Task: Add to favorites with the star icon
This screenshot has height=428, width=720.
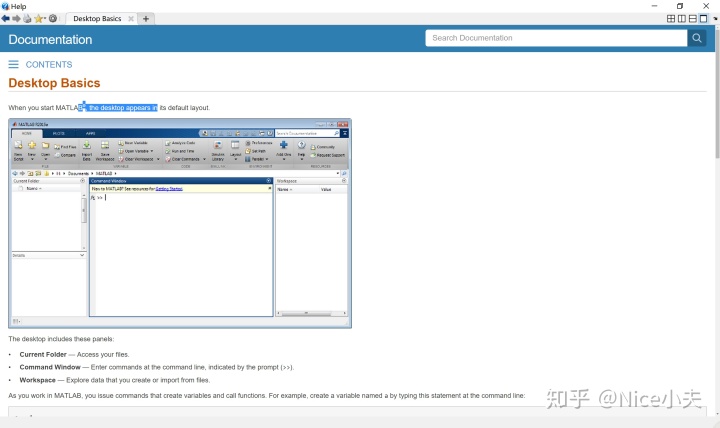Action: 38,18
